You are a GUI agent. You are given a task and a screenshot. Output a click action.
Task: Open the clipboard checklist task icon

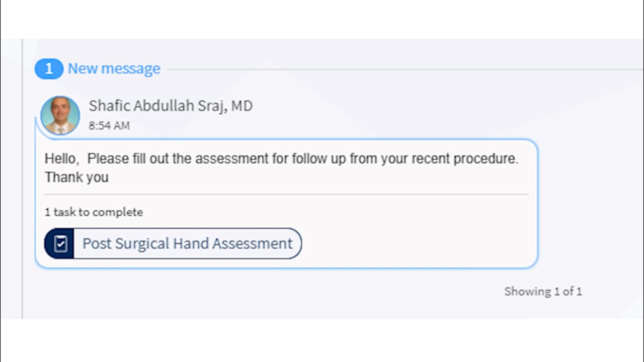[x=60, y=244]
